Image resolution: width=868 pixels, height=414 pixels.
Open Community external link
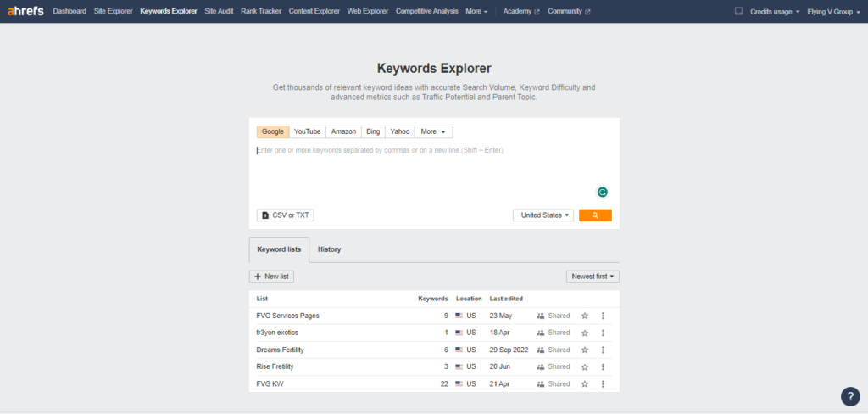tap(569, 11)
